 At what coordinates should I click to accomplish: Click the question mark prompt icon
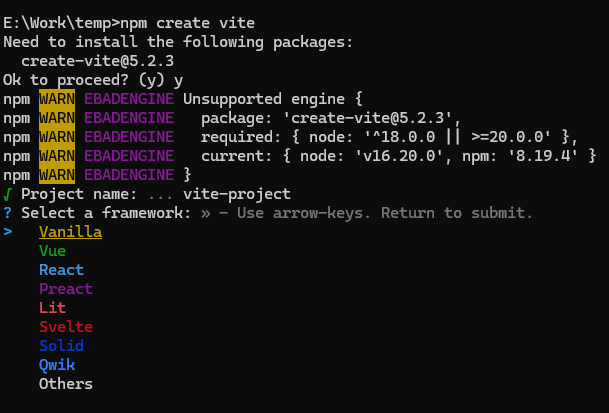tap(8, 213)
